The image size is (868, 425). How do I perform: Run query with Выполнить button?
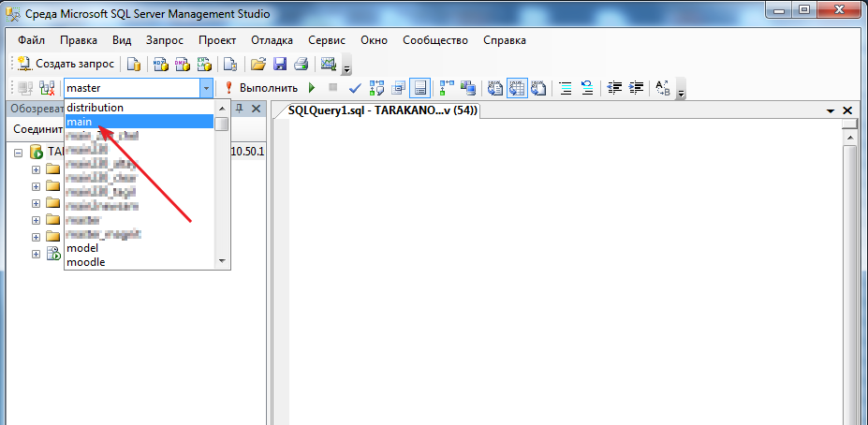pyautogui.click(x=262, y=87)
